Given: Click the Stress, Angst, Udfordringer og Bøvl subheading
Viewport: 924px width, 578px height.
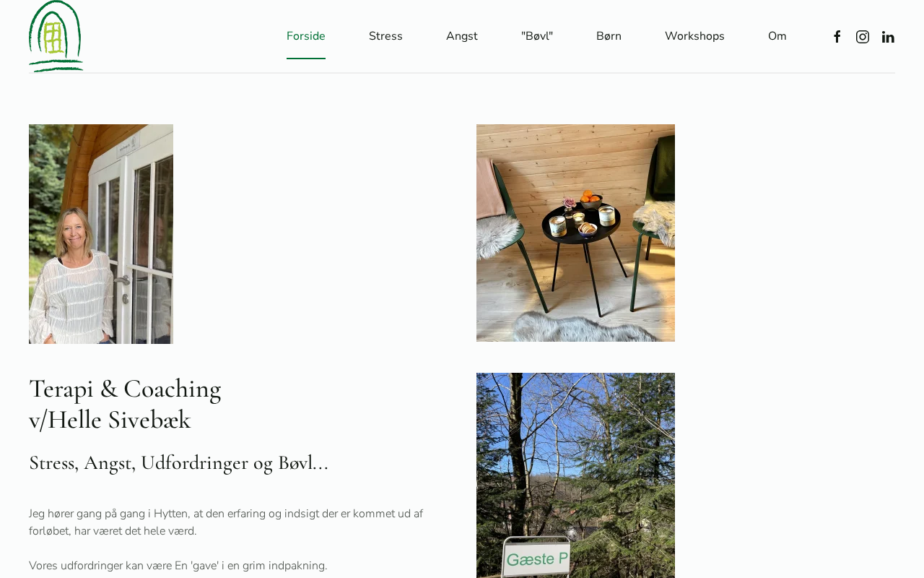Looking at the screenshot, I should (x=178, y=463).
